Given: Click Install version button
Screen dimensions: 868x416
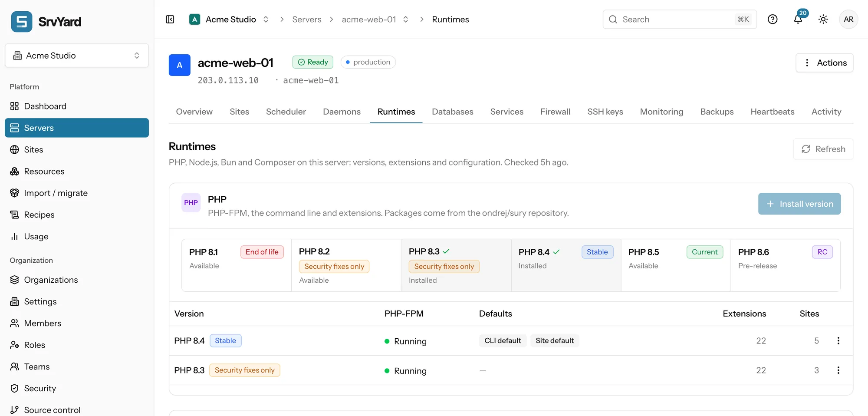Looking at the screenshot, I should [799, 204].
